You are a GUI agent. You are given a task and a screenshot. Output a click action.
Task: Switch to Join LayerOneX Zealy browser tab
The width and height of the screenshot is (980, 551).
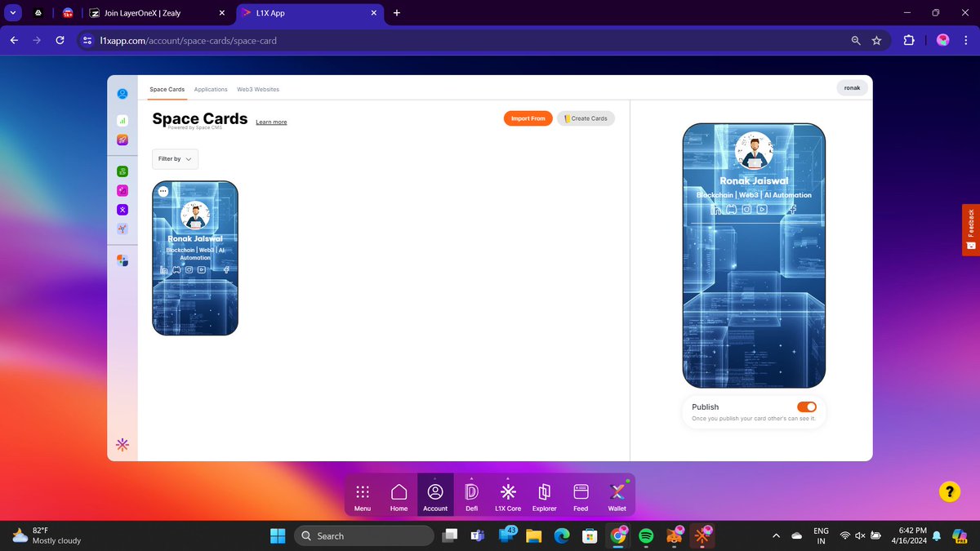(x=158, y=13)
